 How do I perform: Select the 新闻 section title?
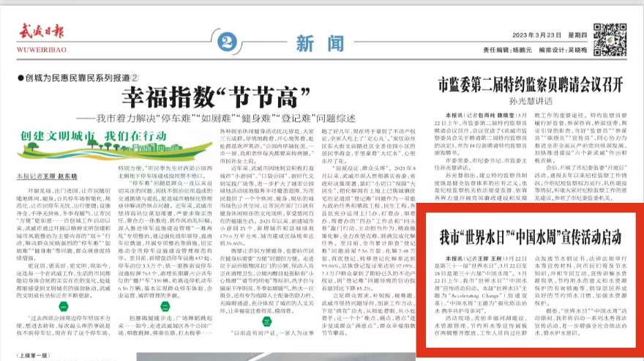[320, 43]
